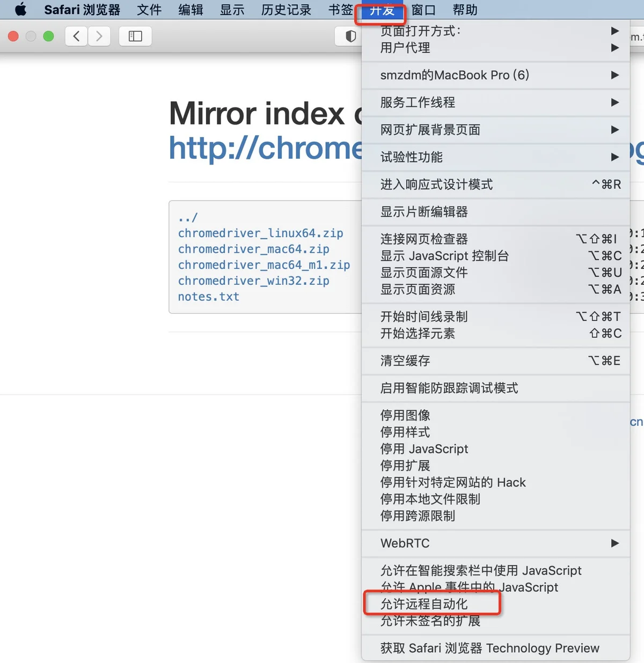This screenshot has height=663, width=644.
Task: Select 开始时间线录制
Action: (496, 316)
